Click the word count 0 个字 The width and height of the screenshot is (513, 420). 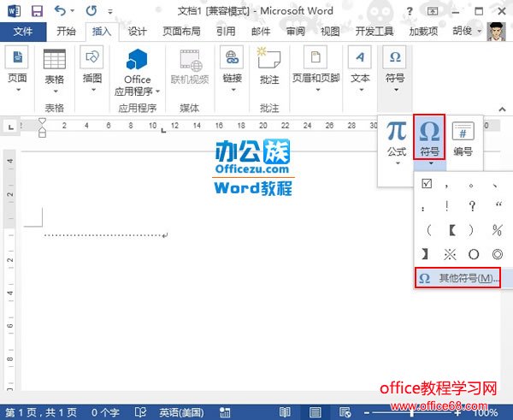pyautogui.click(x=105, y=412)
